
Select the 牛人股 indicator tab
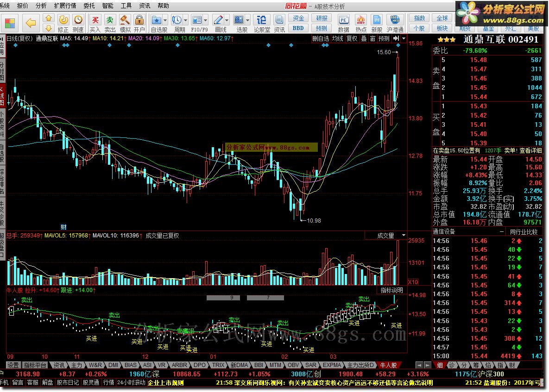click(x=388, y=365)
